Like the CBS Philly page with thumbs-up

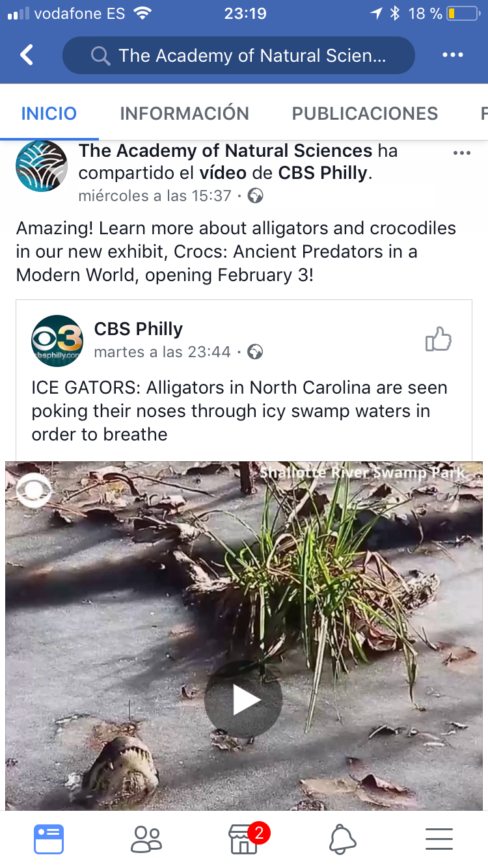click(439, 340)
